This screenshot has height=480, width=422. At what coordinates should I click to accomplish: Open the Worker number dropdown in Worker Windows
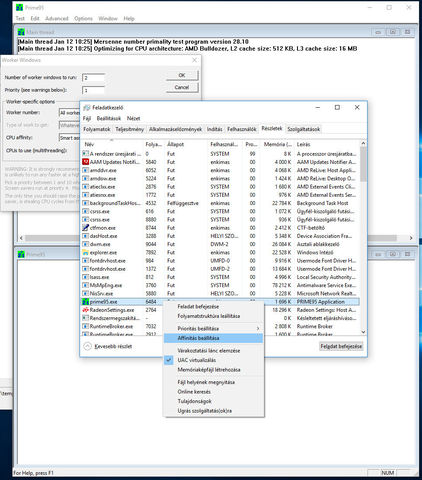(70, 113)
